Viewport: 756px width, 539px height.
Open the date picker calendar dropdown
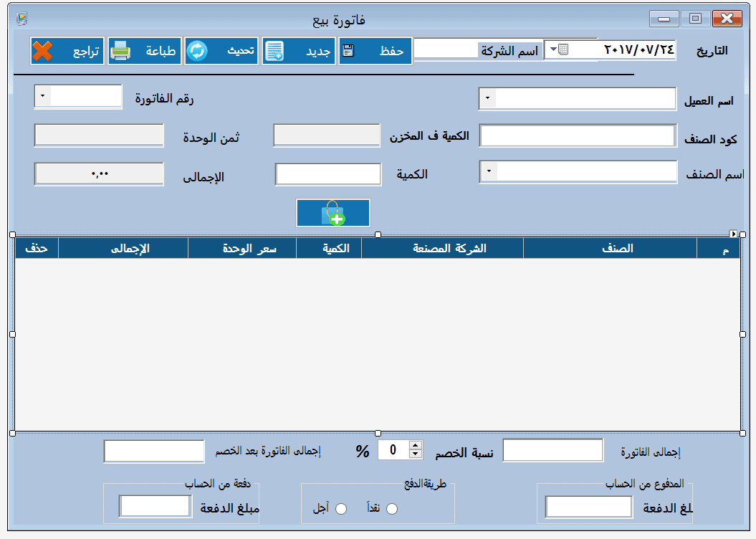tap(559, 49)
